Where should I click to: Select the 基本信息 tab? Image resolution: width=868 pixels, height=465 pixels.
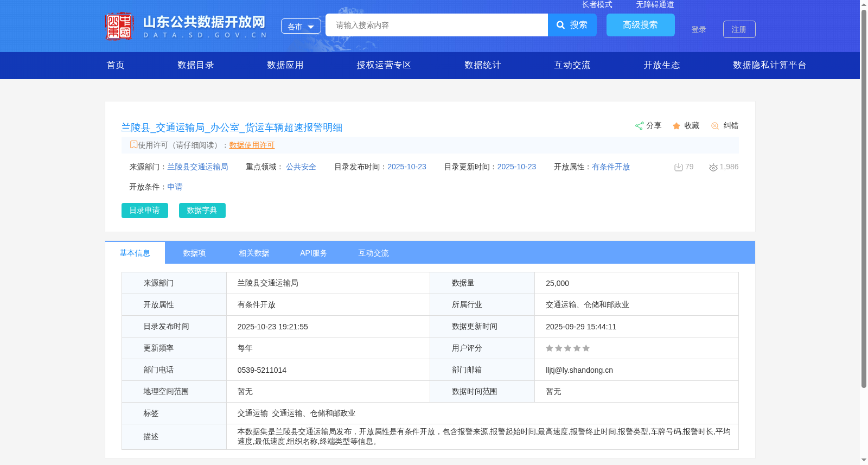(135, 253)
